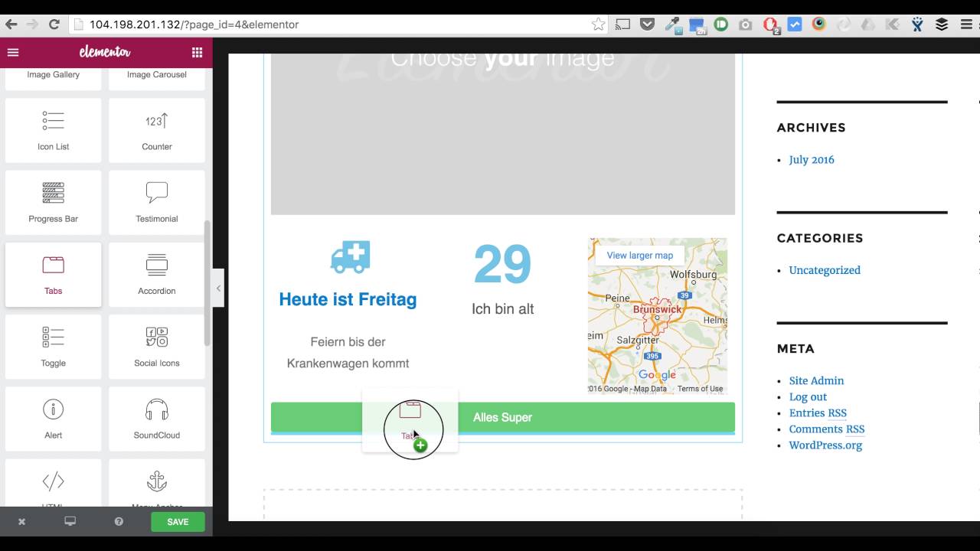Image resolution: width=980 pixels, height=551 pixels.
Task: Click the Brunswick Google map
Action: (x=658, y=315)
